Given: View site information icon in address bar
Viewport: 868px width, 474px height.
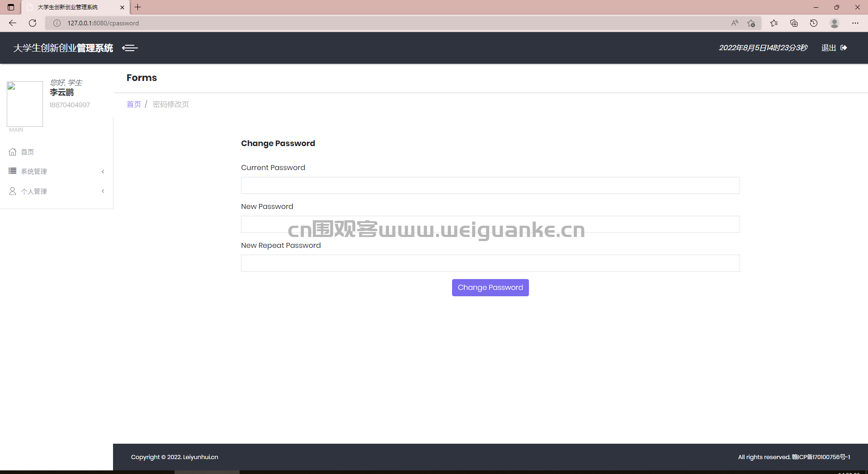Looking at the screenshot, I should point(57,23).
